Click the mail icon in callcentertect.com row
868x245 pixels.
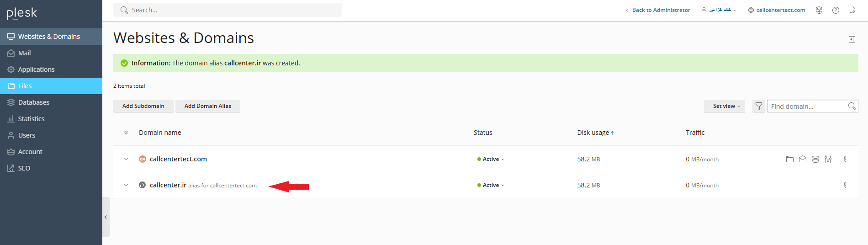click(802, 159)
